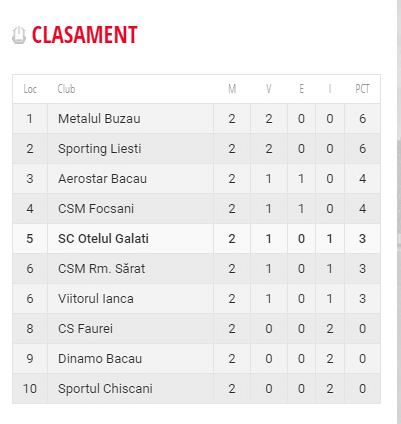Open the Aerostar Bacau row

(x=196, y=179)
